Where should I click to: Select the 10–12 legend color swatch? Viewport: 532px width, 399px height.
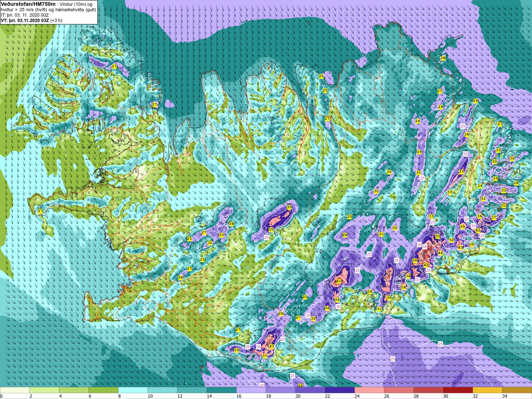click(x=163, y=390)
